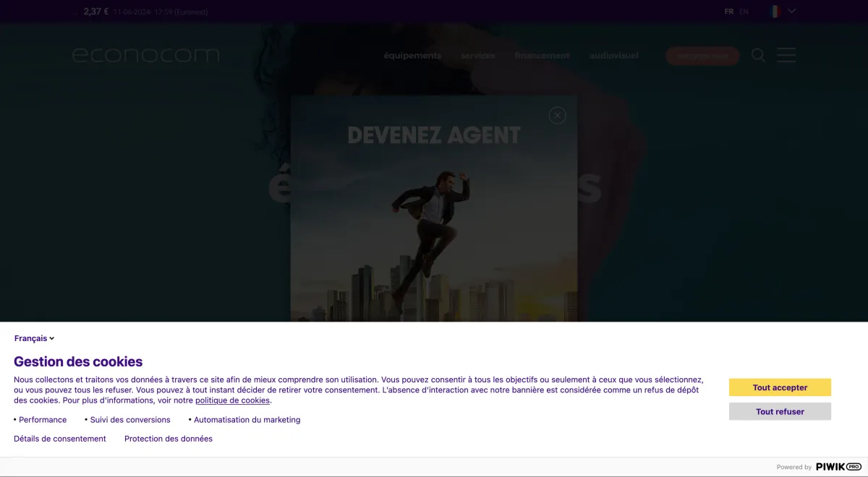Open the services menu
The image size is (868, 477).
pos(477,56)
